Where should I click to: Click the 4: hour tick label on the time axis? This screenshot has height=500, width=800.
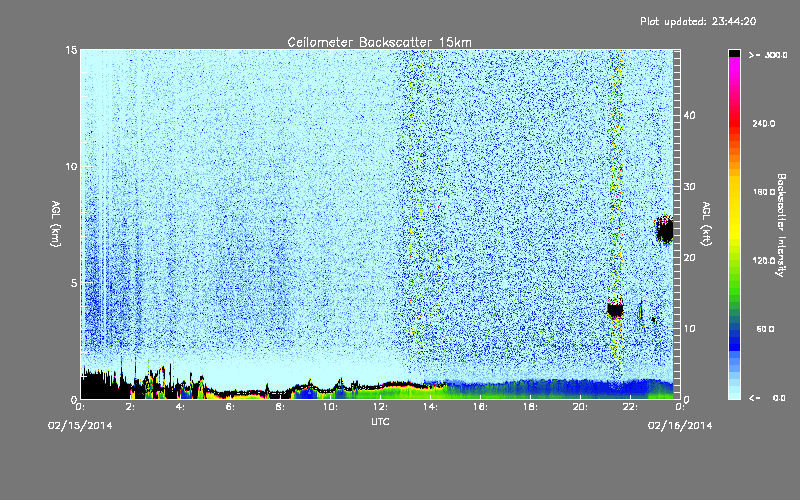click(181, 407)
